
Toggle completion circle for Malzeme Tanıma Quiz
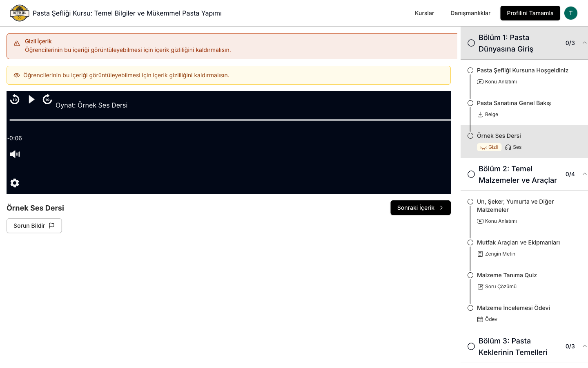pyautogui.click(x=470, y=275)
